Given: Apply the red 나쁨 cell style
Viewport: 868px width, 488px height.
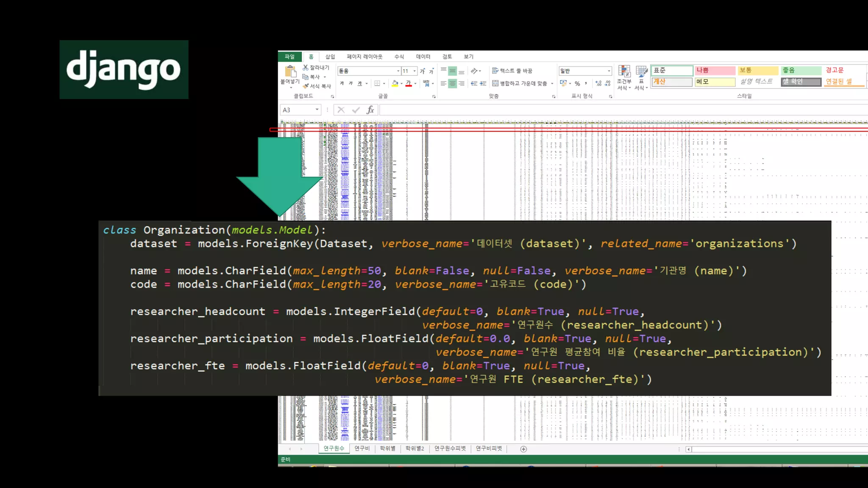Looking at the screenshot, I should point(715,70).
